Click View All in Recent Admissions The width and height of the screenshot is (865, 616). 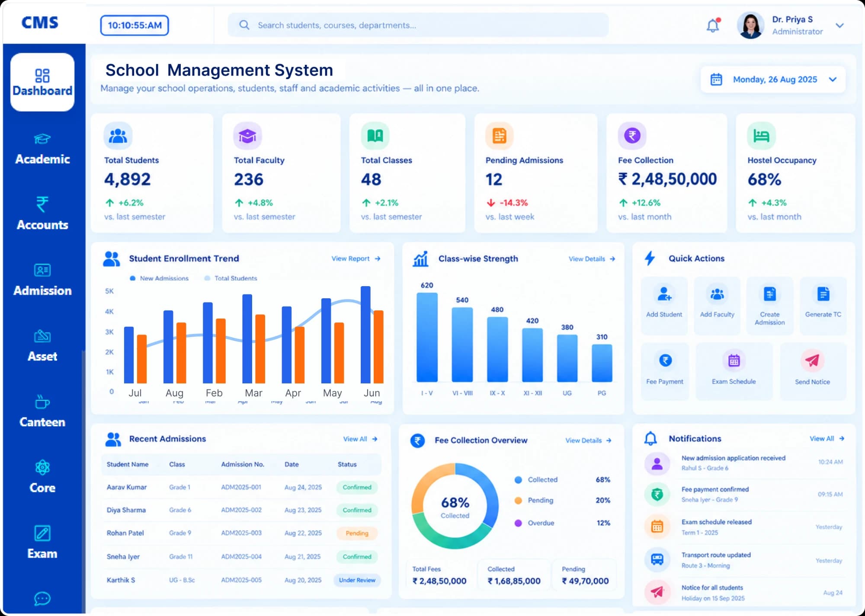pyautogui.click(x=360, y=439)
